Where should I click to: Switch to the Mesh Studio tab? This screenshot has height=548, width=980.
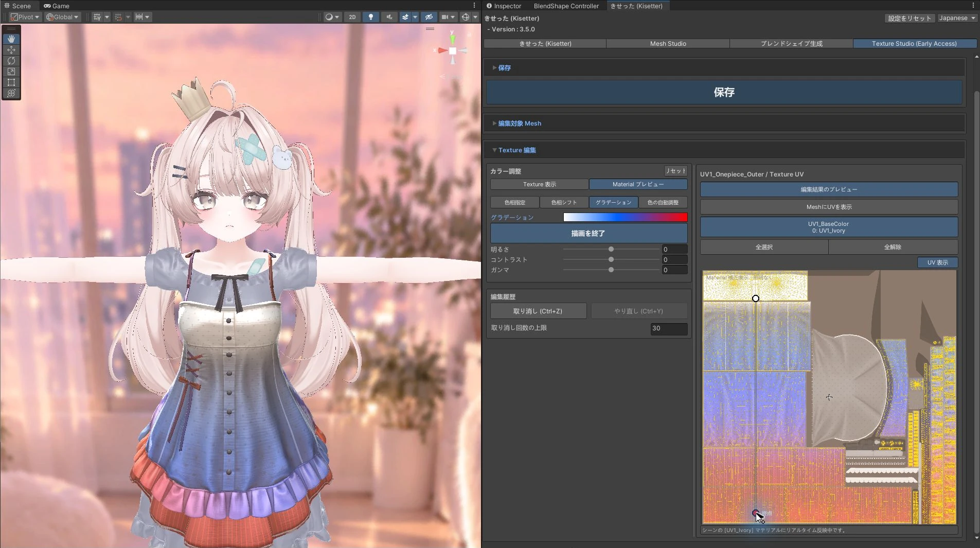pyautogui.click(x=668, y=44)
